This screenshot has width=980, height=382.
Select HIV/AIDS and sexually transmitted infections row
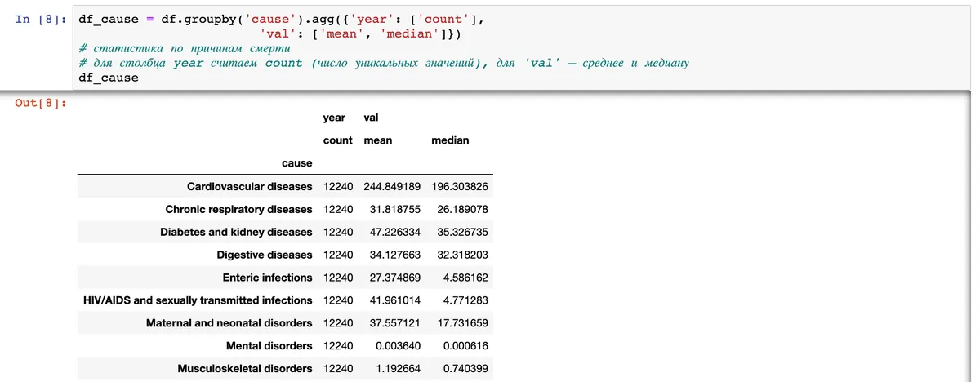(283, 300)
